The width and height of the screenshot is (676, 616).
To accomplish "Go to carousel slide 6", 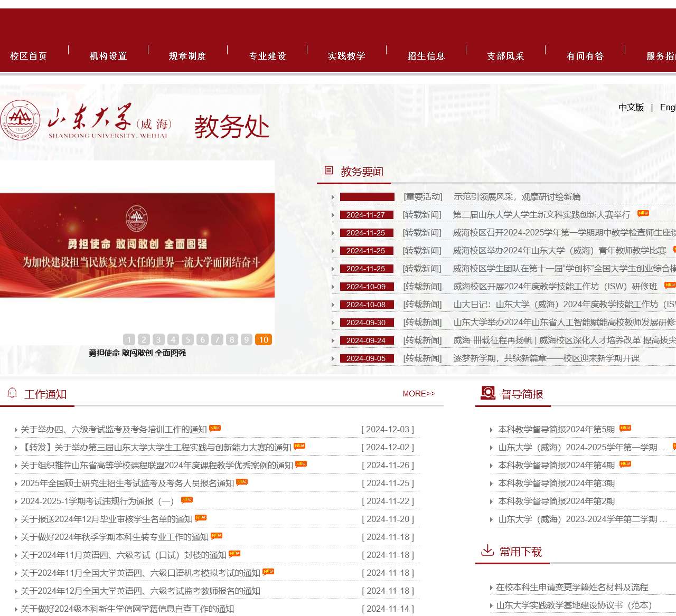I will 202,339.
